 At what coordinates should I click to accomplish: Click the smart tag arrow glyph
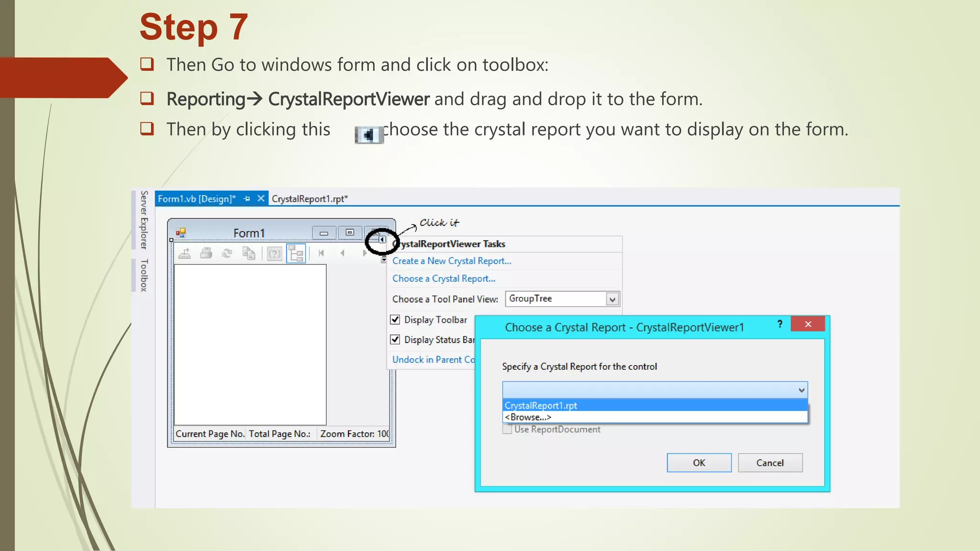382,240
